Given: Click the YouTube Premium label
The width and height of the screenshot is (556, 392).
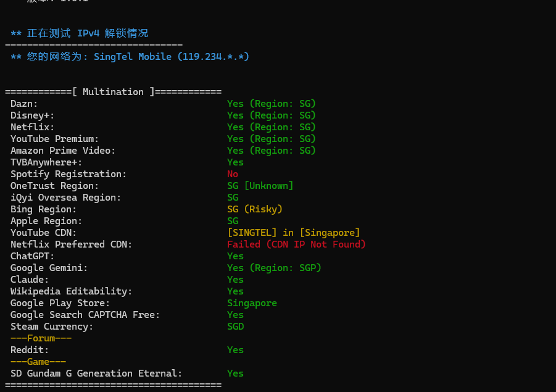Looking at the screenshot, I should 54,139.
